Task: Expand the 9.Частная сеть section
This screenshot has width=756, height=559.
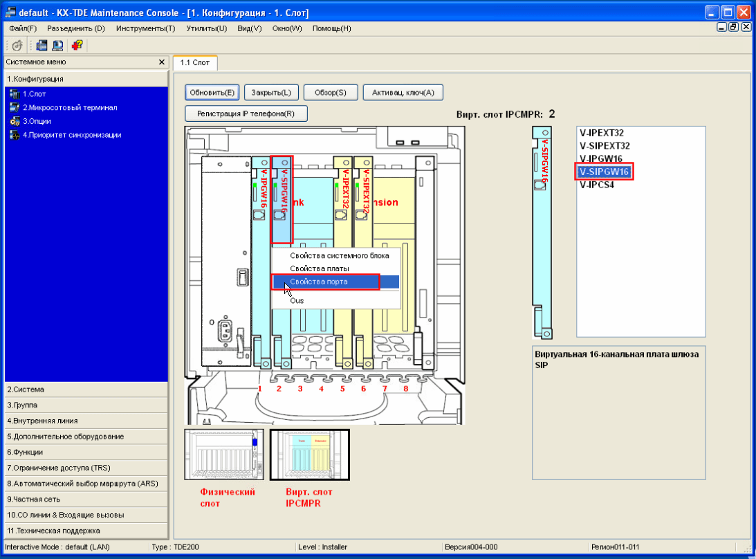Action: click(x=86, y=500)
